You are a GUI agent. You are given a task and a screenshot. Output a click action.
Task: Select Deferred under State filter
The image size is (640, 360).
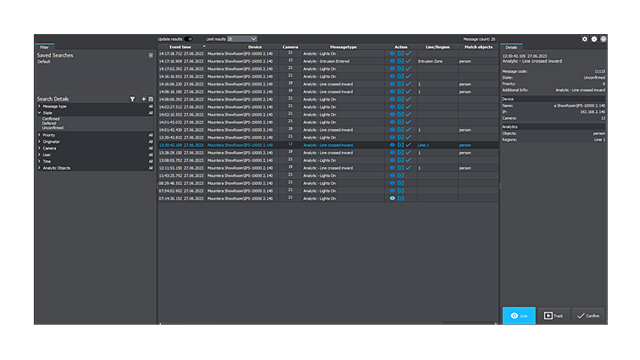[x=49, y=123]
